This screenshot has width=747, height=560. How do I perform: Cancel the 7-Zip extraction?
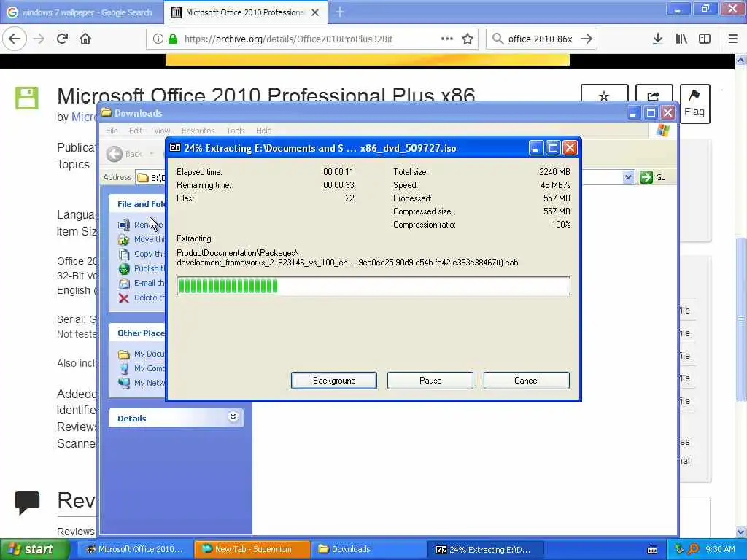click(527, 381)
